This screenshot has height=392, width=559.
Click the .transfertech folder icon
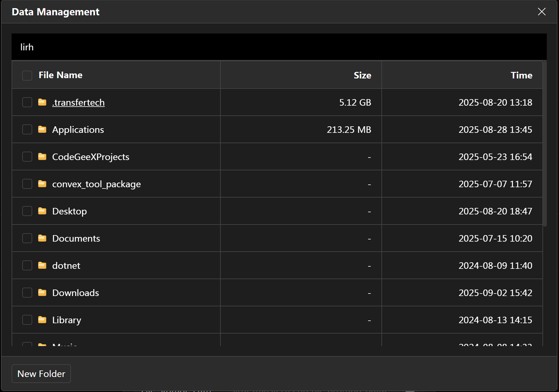[42, 102]
